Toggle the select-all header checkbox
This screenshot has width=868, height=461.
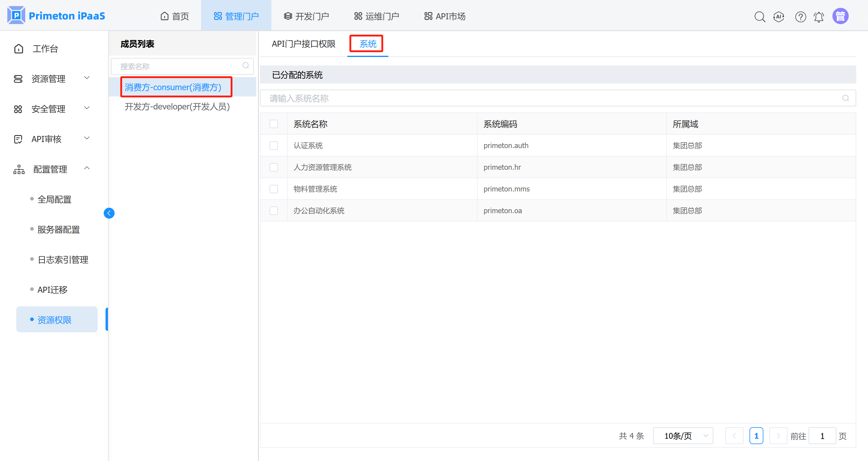pyautogui.click(x=274, y=124)
